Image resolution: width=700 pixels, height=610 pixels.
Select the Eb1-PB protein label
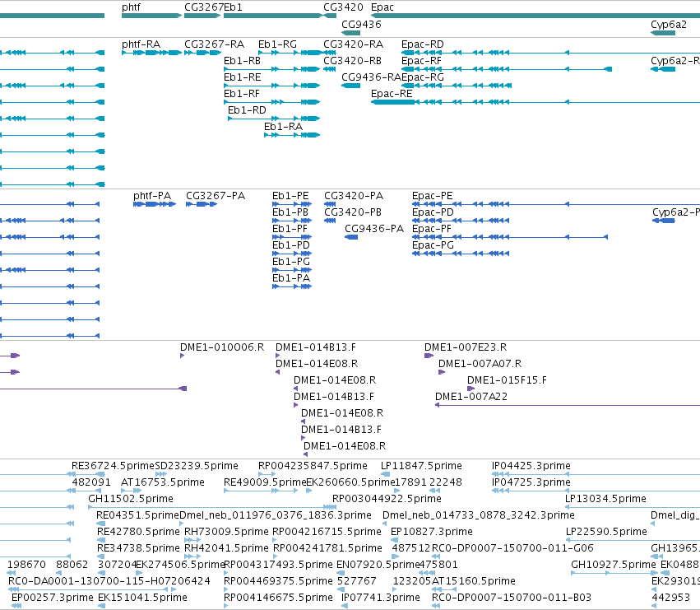(x=290, y=212)
